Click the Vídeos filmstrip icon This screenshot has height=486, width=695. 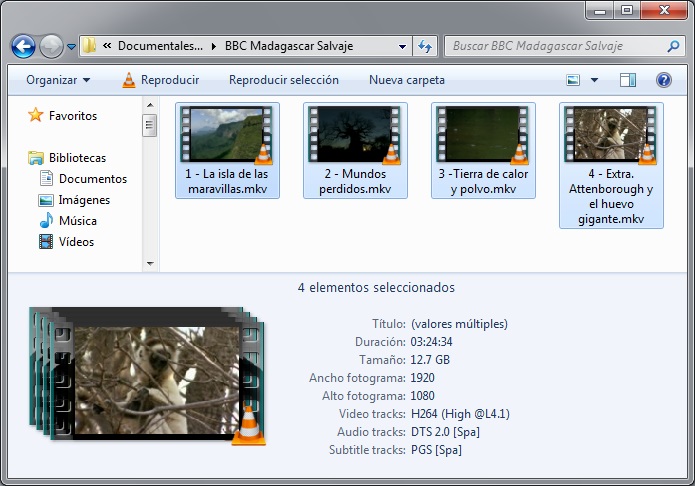[46, 242]
